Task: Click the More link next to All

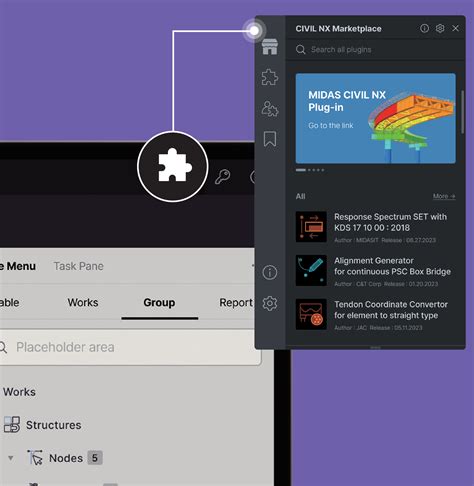Action: [x=444, y=196]
